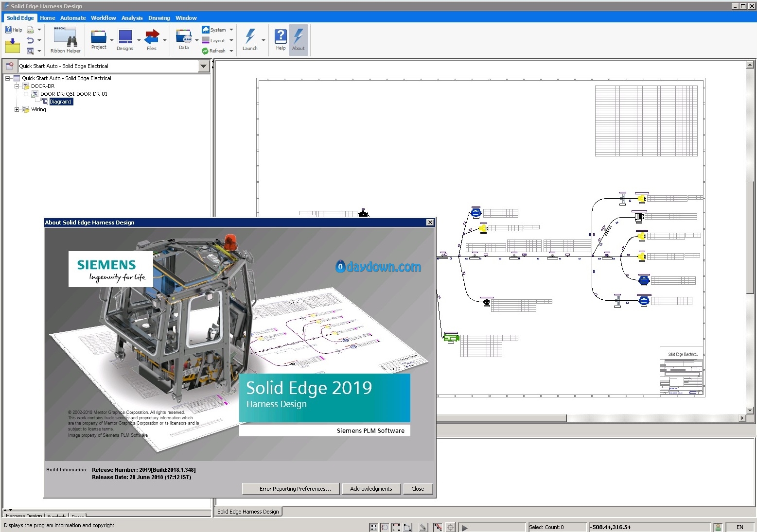
Task: Click the Layout icon in the ribbon
Action: tap(206, 40)
